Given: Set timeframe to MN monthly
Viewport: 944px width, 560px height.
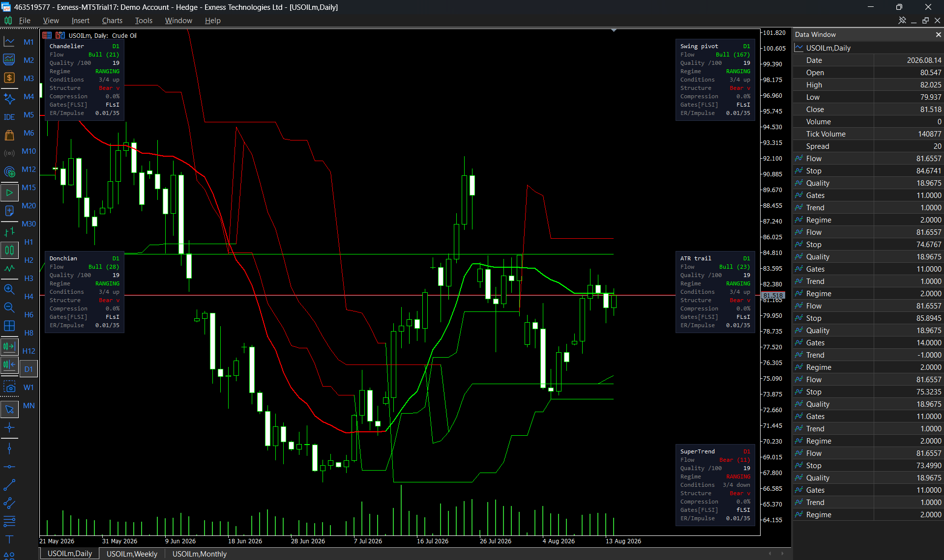Looking at the screenshot, I should click(29, 406).
